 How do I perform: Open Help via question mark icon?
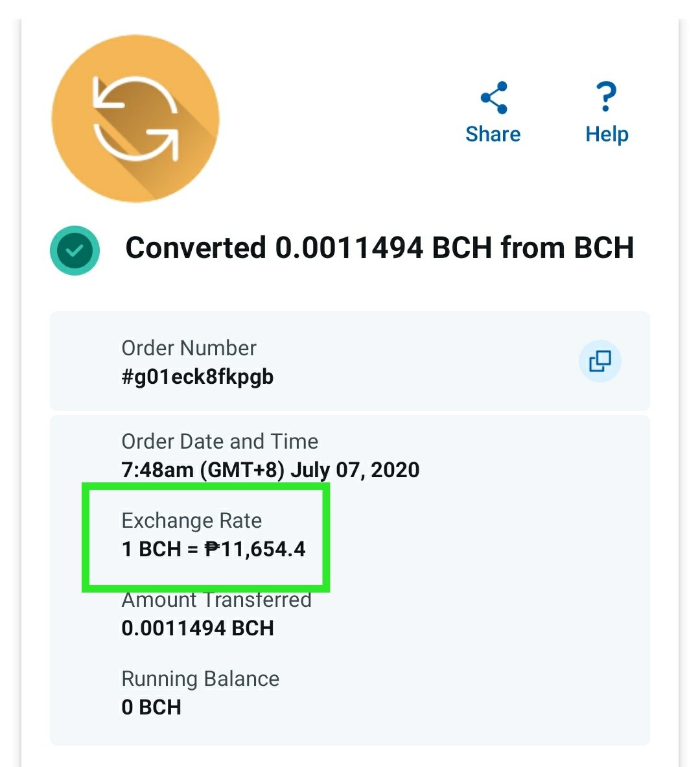coord(606,97)
